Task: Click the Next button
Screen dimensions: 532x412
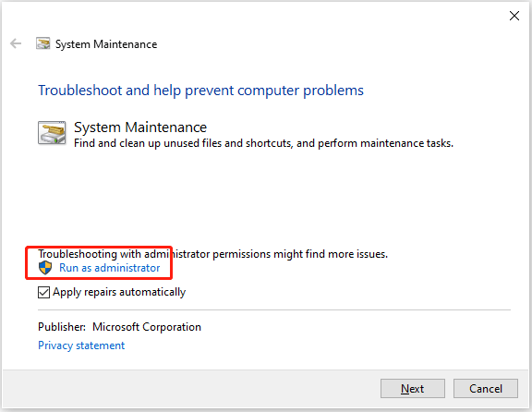Action: (x=413, y=388)
